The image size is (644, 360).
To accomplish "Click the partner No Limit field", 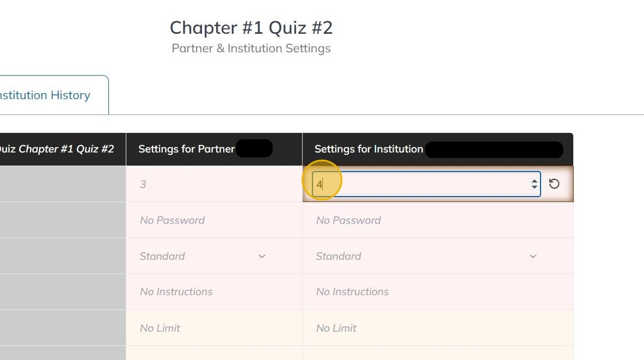I will [213, 328].
